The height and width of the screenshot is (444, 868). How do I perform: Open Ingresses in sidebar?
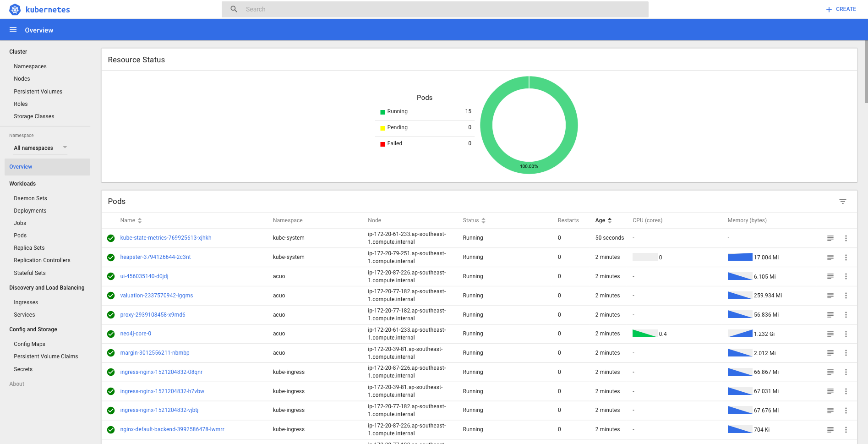(x=26, y=302)
